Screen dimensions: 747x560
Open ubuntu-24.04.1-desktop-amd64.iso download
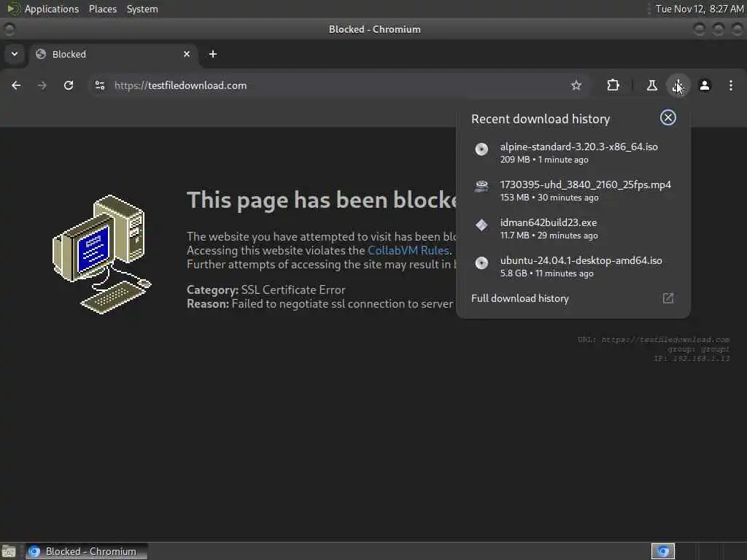click(573, 267)
